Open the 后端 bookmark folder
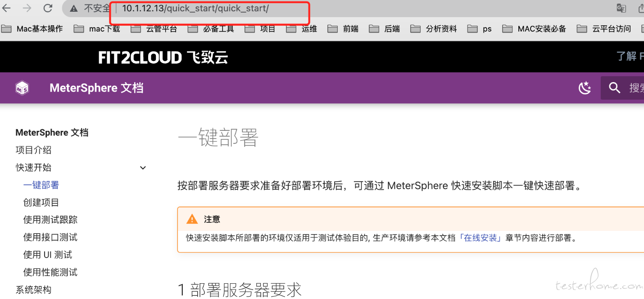The image size is (644, 299). click(x=385, y=29)
